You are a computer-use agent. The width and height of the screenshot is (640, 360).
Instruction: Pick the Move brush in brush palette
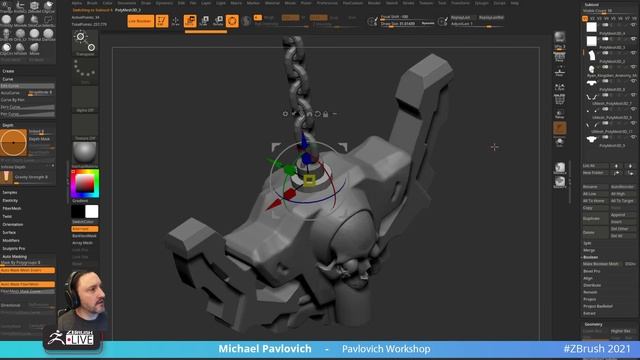(34, 49)
